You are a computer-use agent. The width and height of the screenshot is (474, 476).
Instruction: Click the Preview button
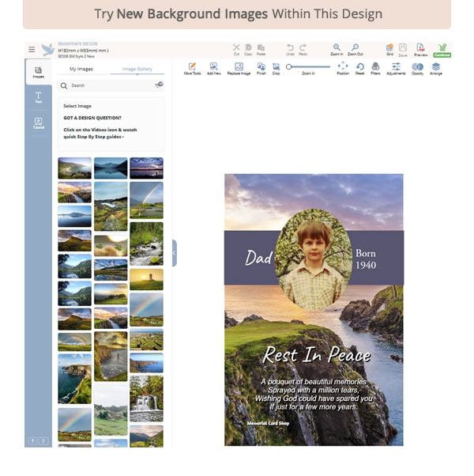(420, 49)
